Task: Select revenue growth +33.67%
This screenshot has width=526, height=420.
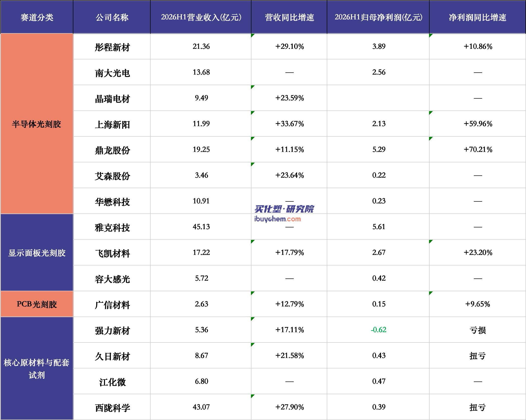Action: tap(289, 124)
